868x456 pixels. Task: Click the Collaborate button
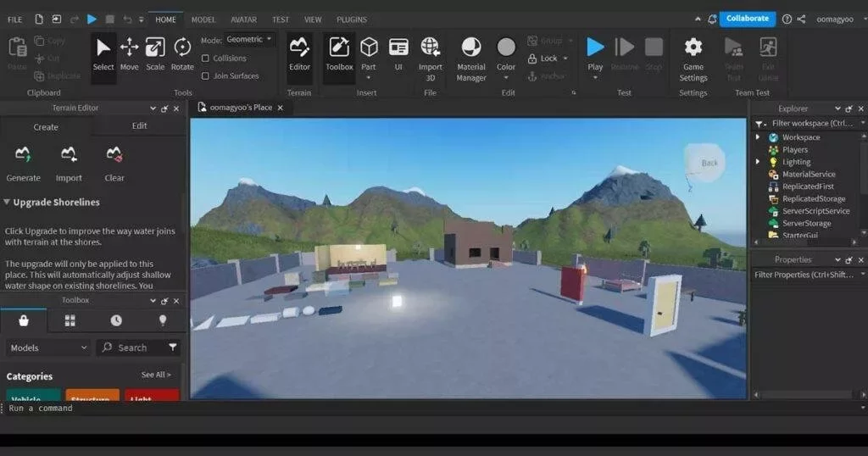click(748, 19)
